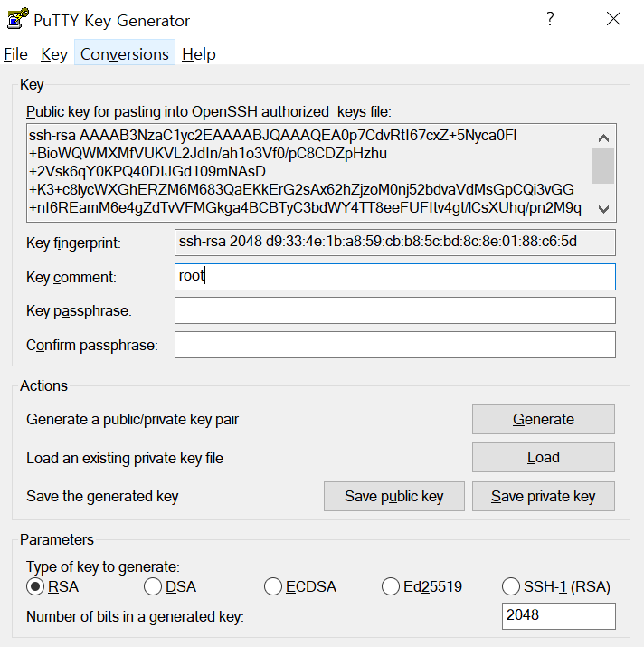Click the PuTTY key generator title icon

coord(18,20)
